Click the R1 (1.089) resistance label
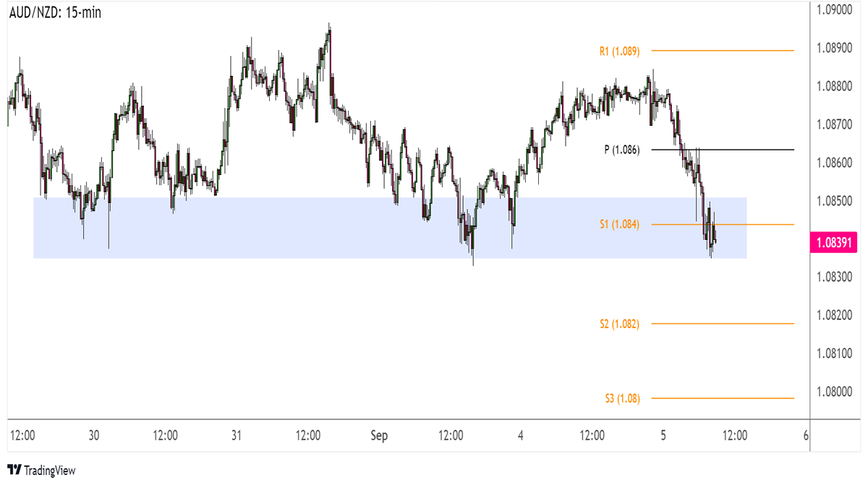Screen dimensions: 868x488 click(618, 51)
